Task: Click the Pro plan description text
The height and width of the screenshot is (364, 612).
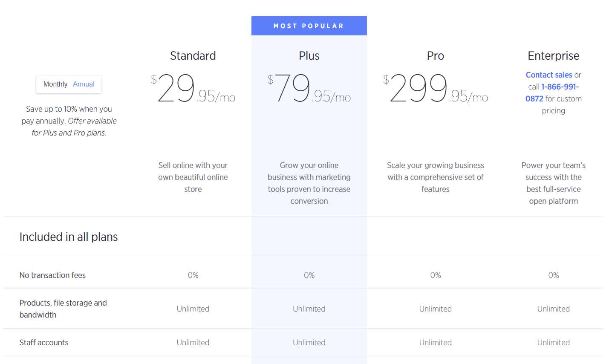Action: pos(435,177)
